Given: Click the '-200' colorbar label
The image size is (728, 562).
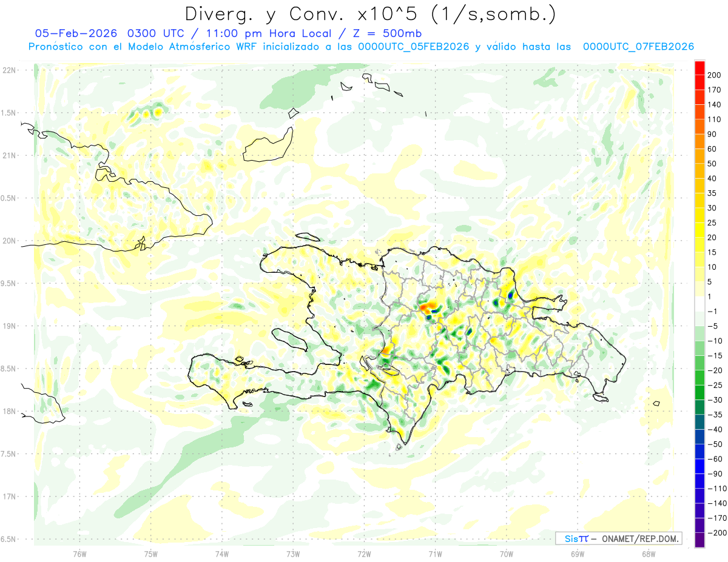Looking at the screenshot, I should 718,533.
